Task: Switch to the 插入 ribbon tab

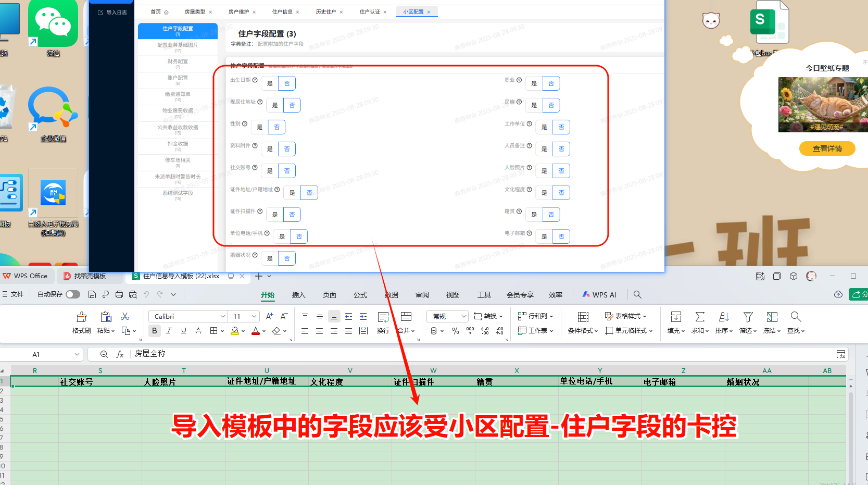Action: coord(298,294)
